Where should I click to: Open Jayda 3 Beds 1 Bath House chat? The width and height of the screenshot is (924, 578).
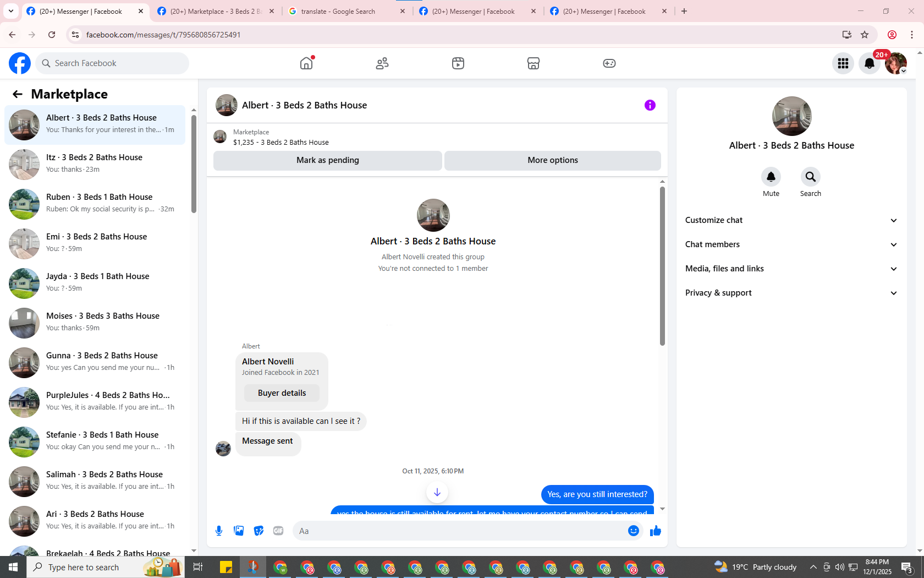tap(95, 283)
